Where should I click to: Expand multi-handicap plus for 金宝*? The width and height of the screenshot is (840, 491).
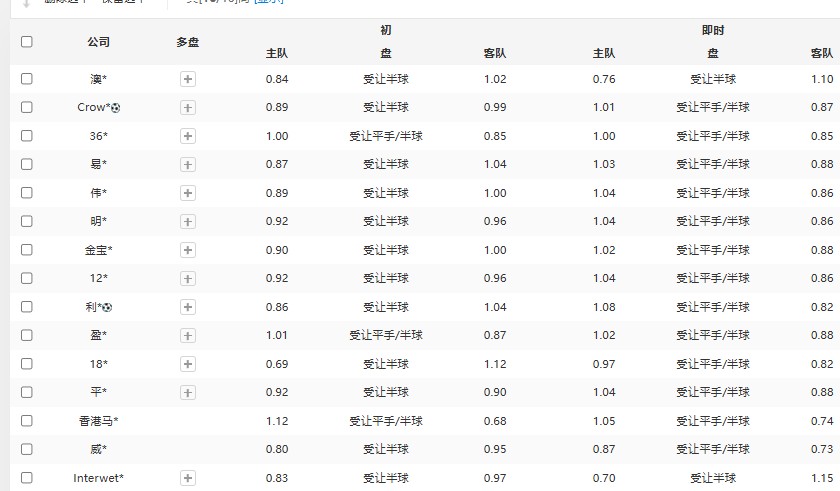point(188,250)
